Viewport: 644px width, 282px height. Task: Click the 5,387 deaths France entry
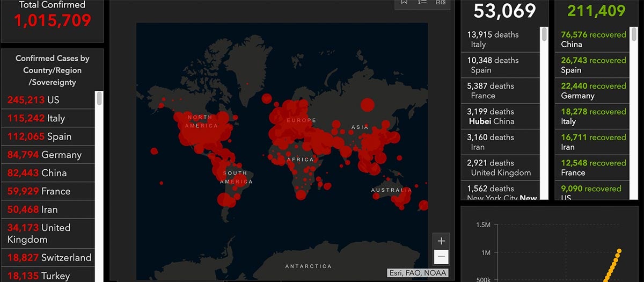(x=500, y=91)
